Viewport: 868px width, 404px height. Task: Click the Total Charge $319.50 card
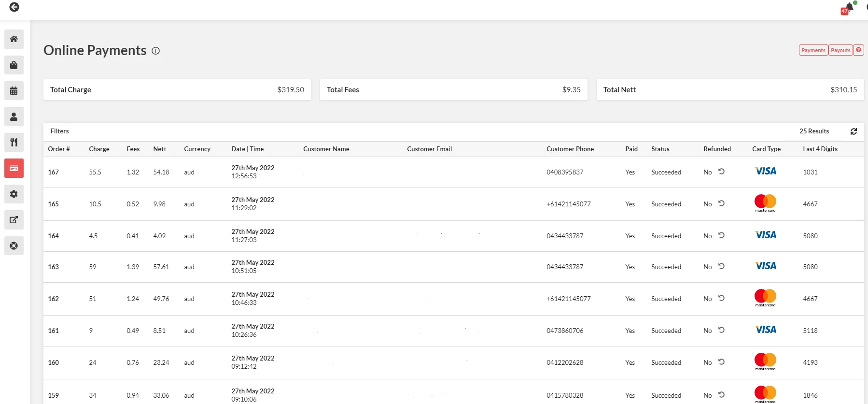point(177,90)
